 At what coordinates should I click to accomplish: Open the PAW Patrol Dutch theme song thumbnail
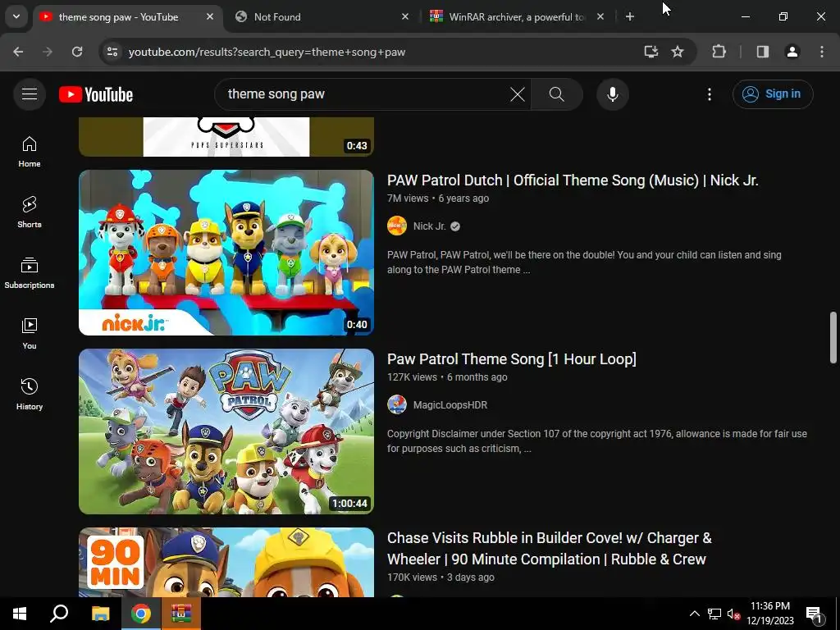point(226,253)
